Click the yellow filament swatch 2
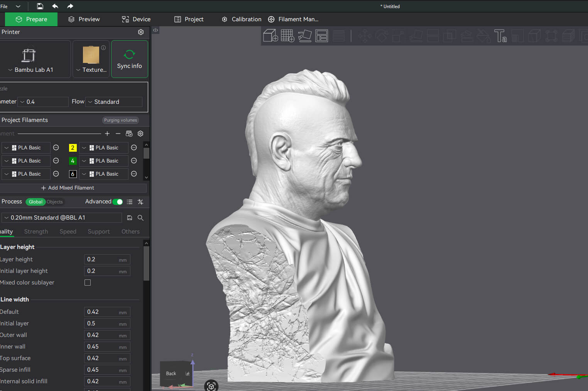 pyautogui.click(x=73, y=148)
